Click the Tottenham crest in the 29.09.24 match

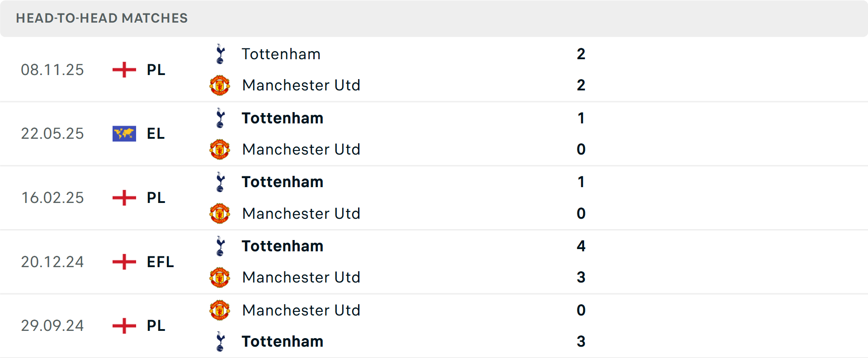click(x=220, y=341)
